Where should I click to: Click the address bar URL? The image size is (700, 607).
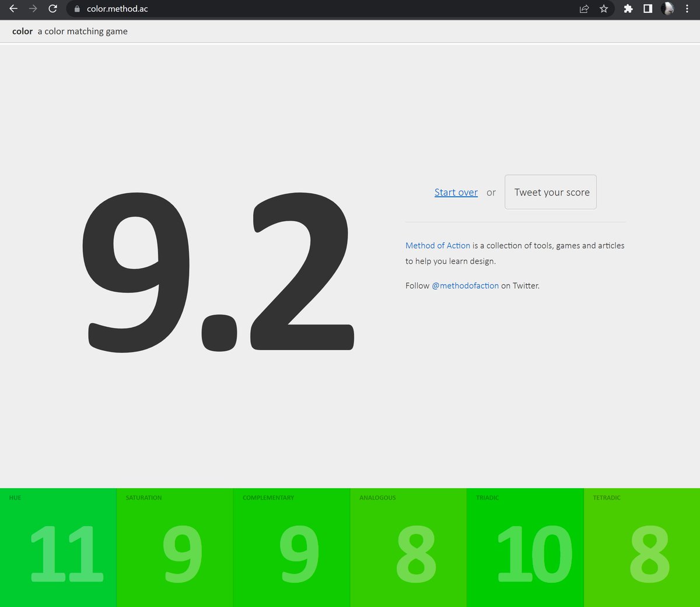tap(117, 9)
